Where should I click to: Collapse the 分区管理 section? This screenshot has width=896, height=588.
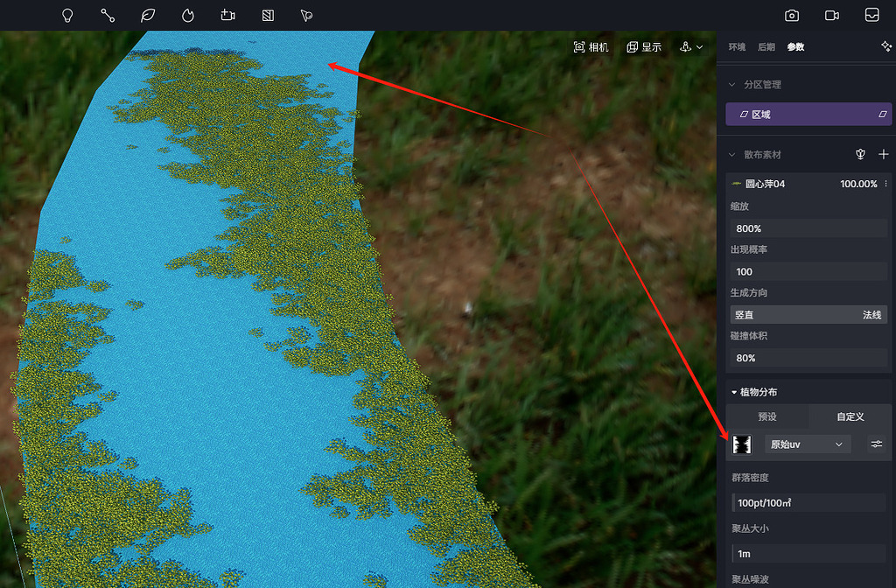point(733,85)
